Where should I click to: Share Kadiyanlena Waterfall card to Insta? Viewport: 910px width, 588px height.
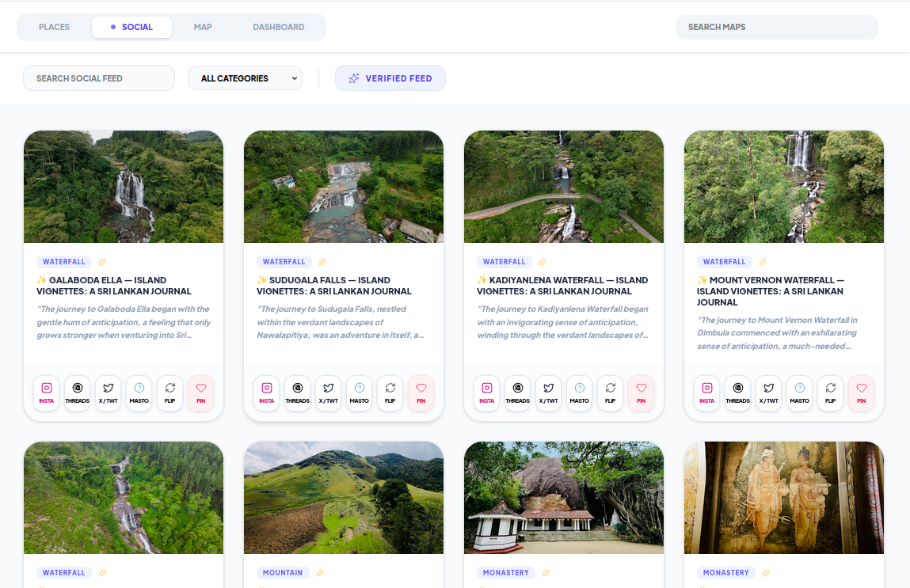point(487,393)
